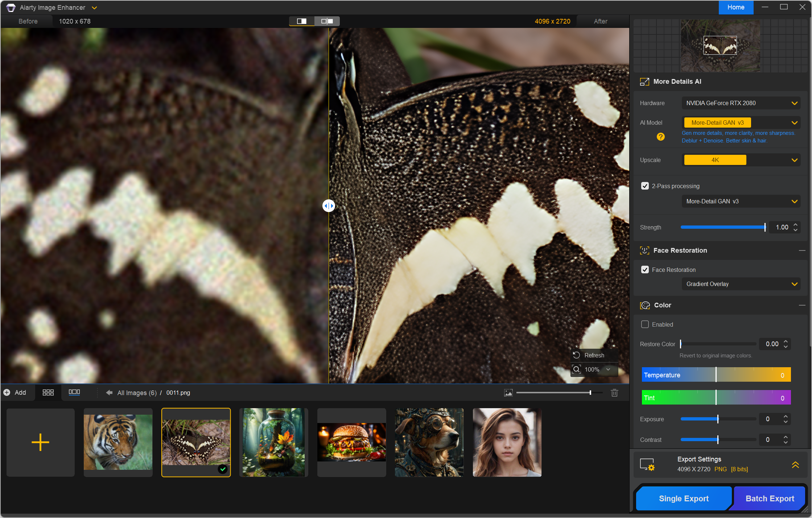The width and height of the screenshot is (812, 518).
Task: Click the Temperature color slider bar
Action: point(716,375)
